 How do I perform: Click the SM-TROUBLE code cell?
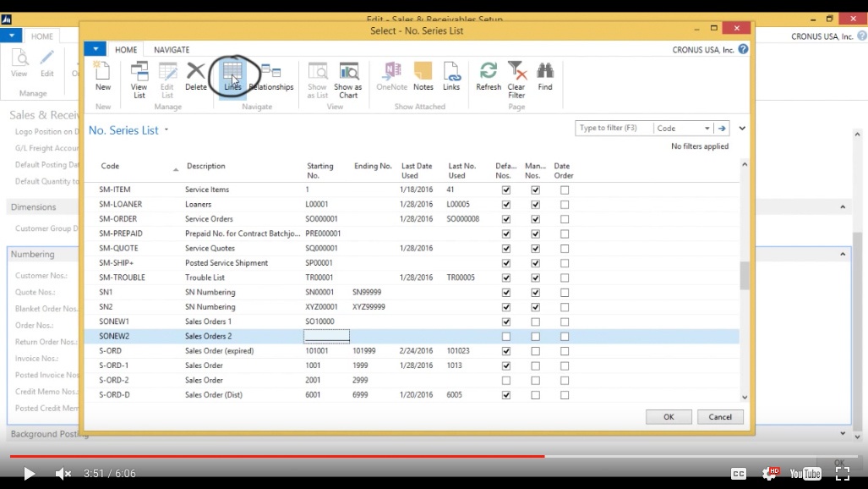122,277
